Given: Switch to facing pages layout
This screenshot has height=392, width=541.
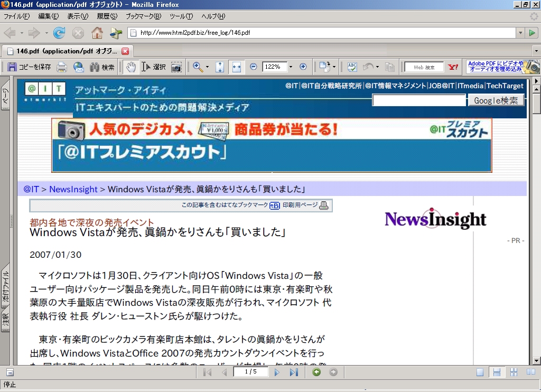Looking at the screenshot, I should (x=530, y=372).
